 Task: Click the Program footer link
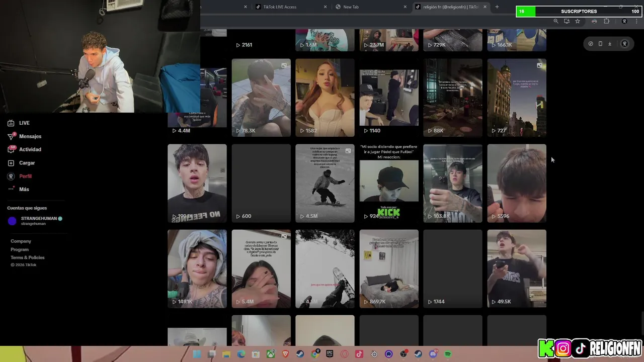(x=20, y=249)
